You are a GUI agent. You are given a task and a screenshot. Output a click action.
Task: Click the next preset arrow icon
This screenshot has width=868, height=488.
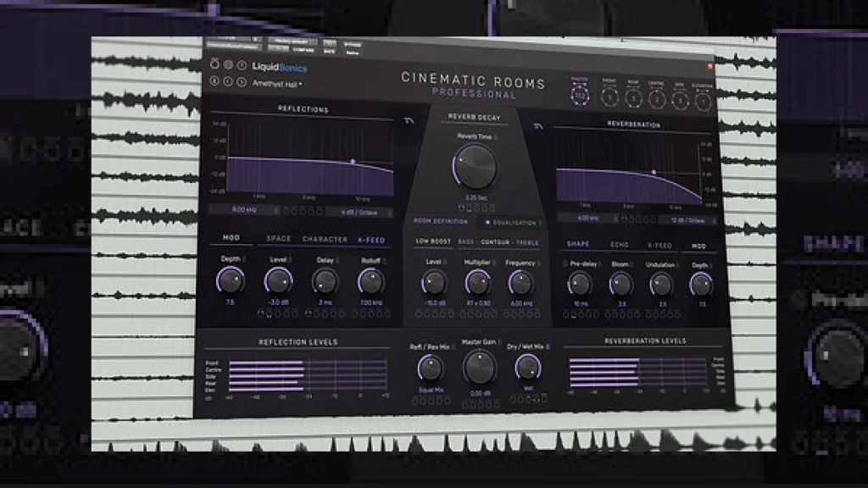point(242,82)
